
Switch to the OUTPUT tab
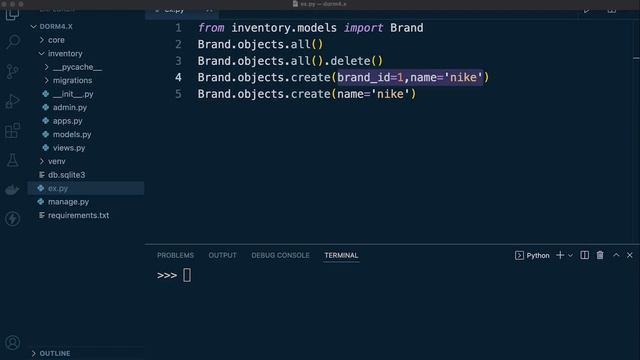222,256
